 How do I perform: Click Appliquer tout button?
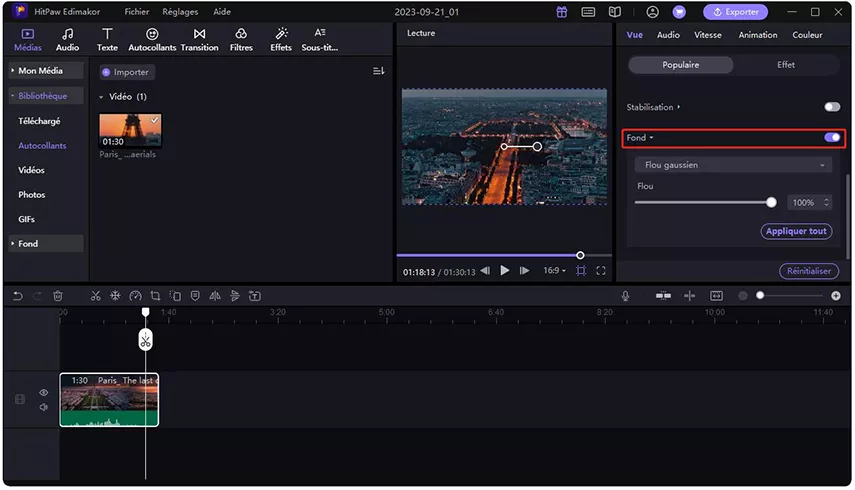tap(796, 231)
